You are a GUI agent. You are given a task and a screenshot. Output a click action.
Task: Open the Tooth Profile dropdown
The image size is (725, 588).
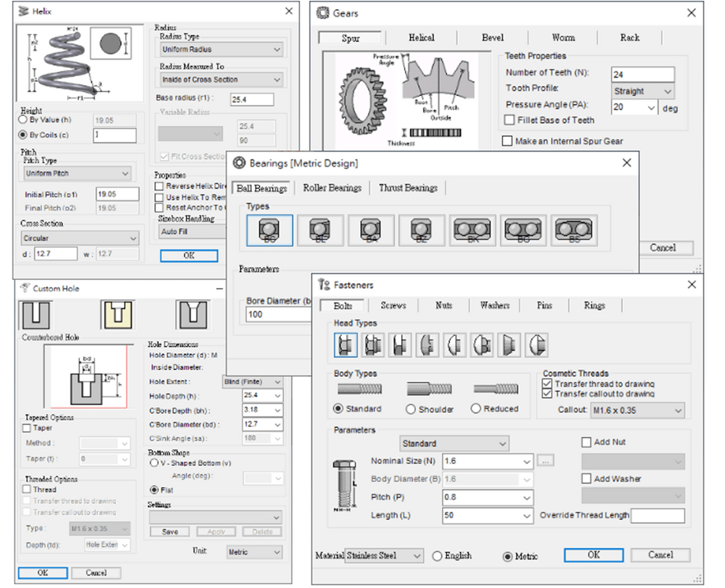(x=642, y=91)
